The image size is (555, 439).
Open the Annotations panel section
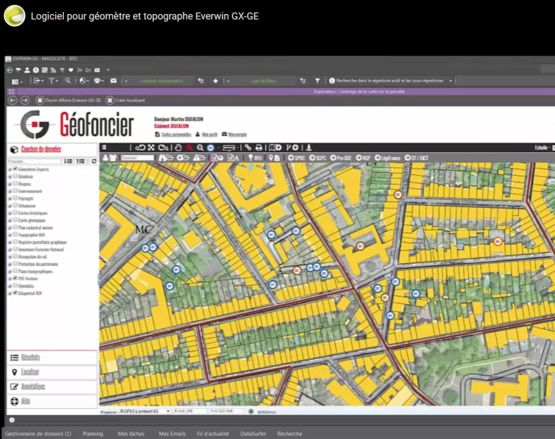(x=52, y=387)
